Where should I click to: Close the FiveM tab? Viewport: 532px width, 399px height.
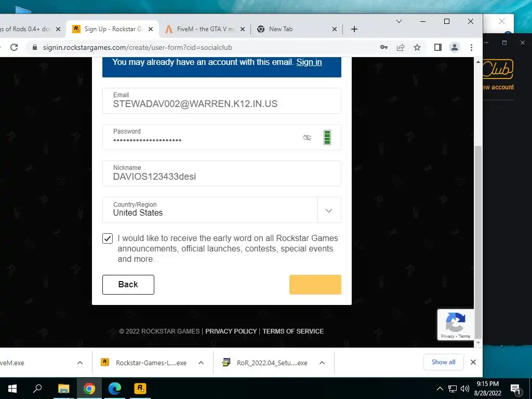pyautogui.click(x=243, y=29)
